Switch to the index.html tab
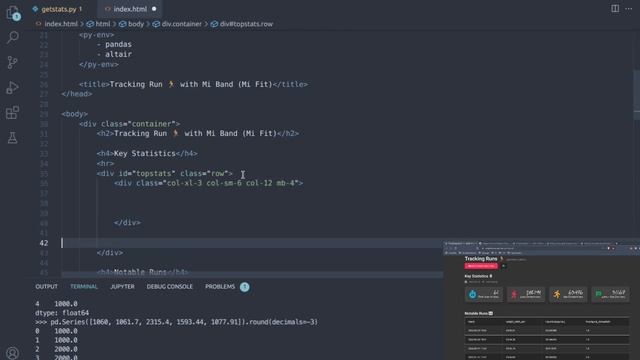 click(130, 9)
